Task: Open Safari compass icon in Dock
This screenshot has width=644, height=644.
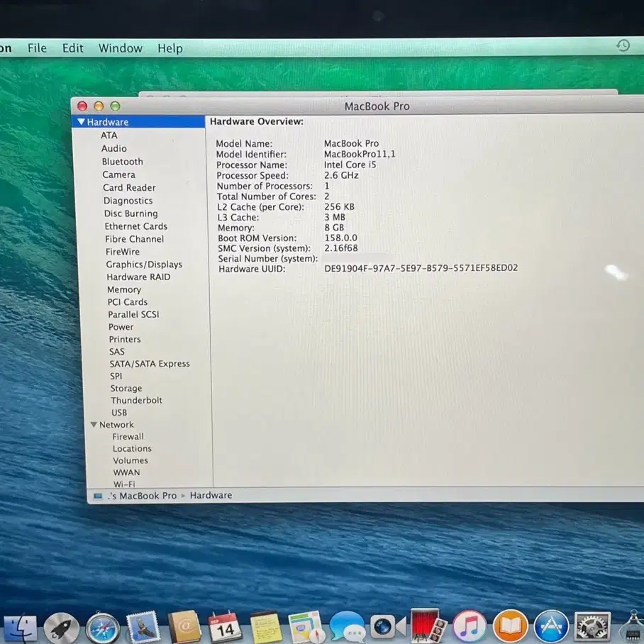Action: 103,628
